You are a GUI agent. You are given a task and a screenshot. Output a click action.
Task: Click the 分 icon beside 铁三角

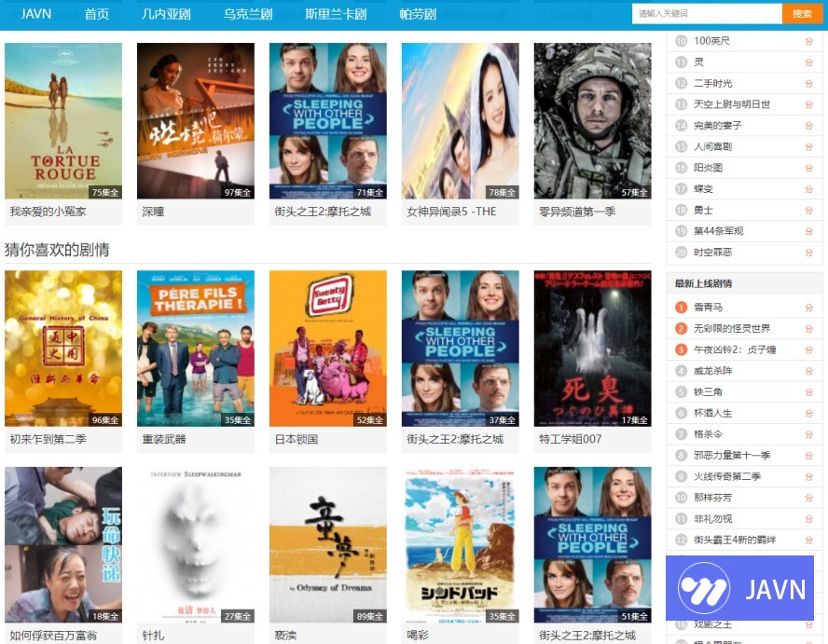coord(808,392)
